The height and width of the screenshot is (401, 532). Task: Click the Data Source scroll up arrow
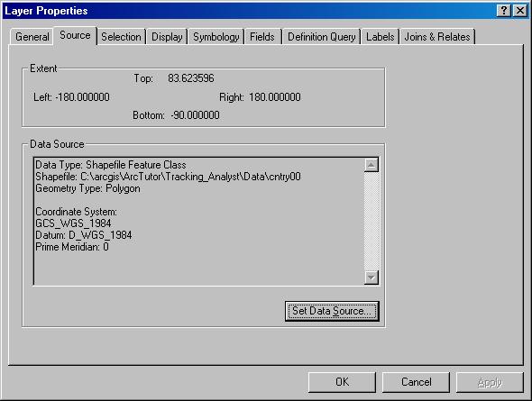[x=371, y=165]
